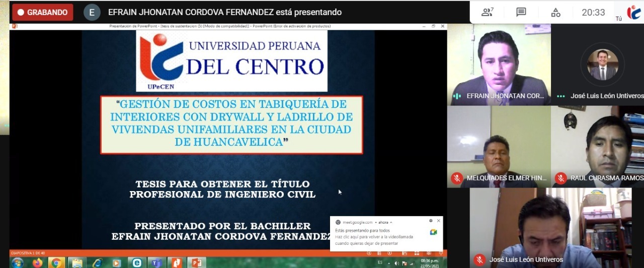
Task: Restore down the PowerPoint presentation window
Action: pyautogui.click(x=433, y=26)
